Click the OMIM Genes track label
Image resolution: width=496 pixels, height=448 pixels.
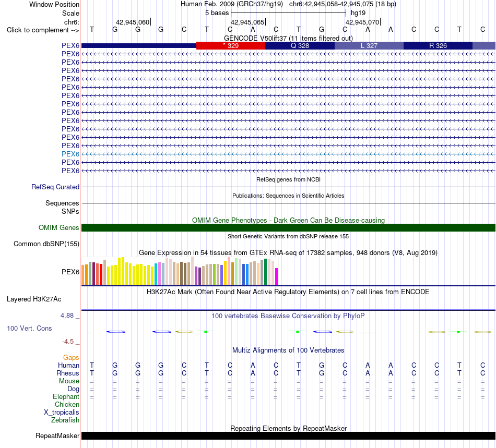(x=59, y=227)
